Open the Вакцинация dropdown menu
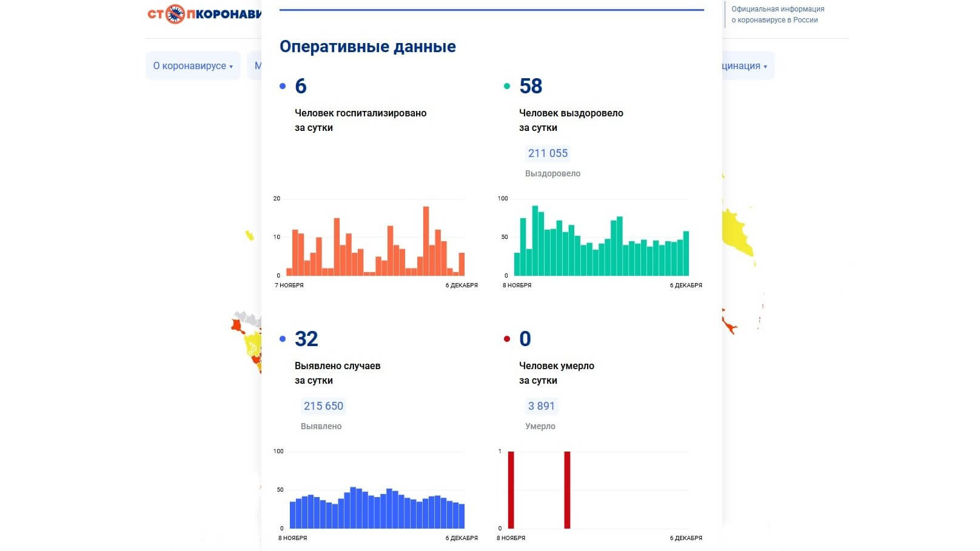Image resolution: width=980 pixels, height=551 pixels. click(748, 66)
